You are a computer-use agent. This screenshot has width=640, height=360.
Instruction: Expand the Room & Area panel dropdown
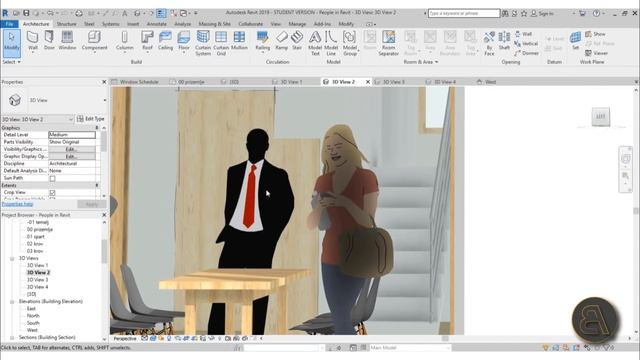click(x=421, y=62)
